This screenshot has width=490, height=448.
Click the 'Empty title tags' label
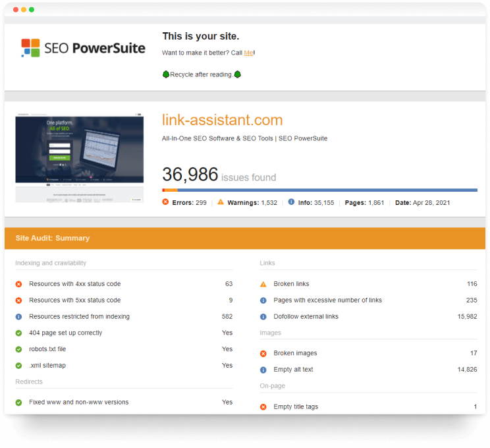[296, 406]
